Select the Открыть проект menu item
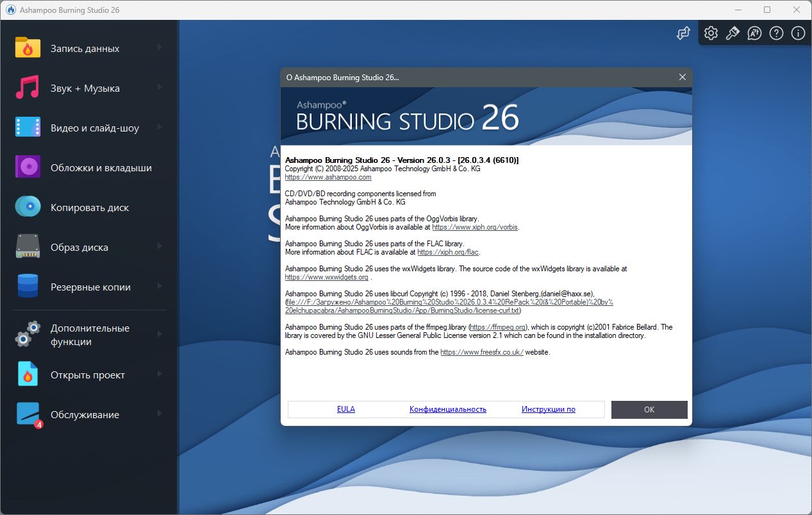The image size is (812, 515). (x=88, y=375)
